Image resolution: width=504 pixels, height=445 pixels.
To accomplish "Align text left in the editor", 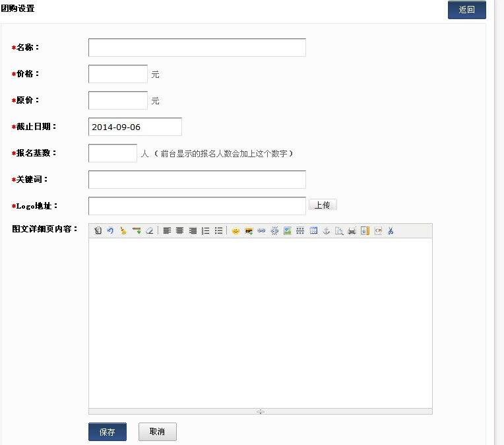I will [x=167, y=231].
